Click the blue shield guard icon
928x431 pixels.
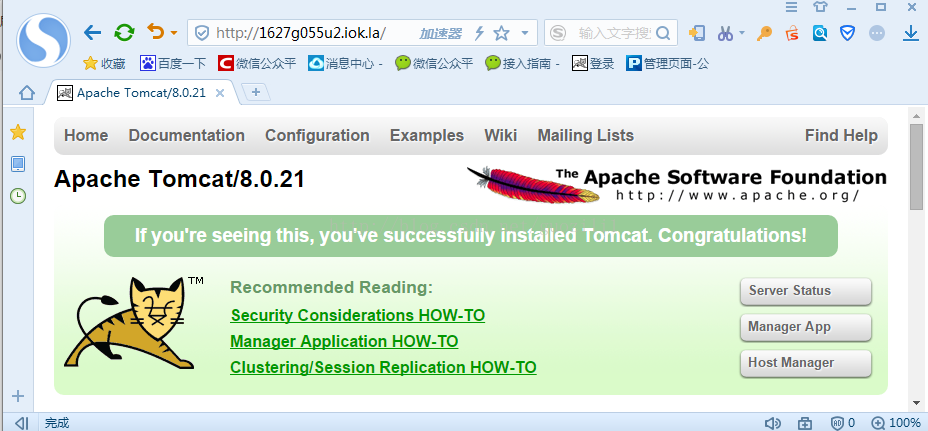[848, 33]
